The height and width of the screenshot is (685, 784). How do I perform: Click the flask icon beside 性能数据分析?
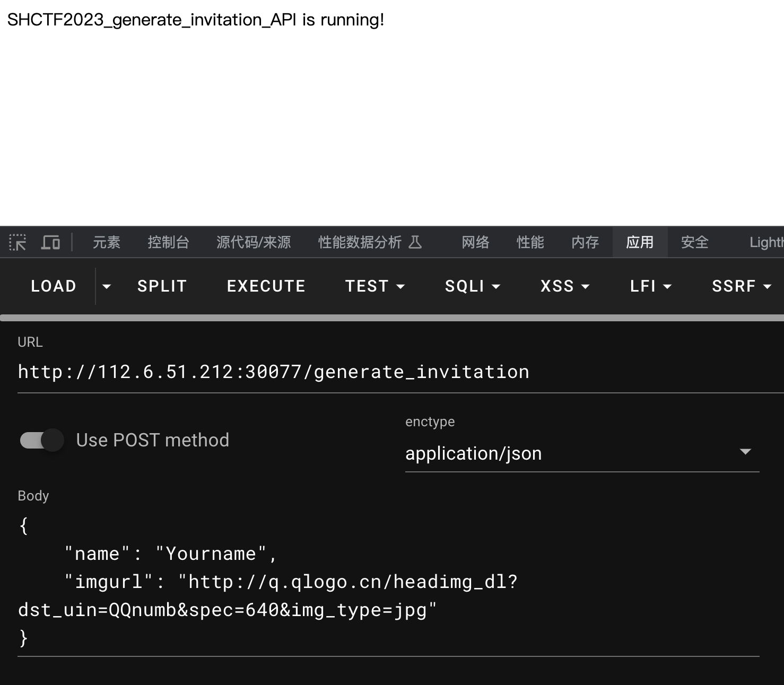pyautogui.click(x=416, y=242)
